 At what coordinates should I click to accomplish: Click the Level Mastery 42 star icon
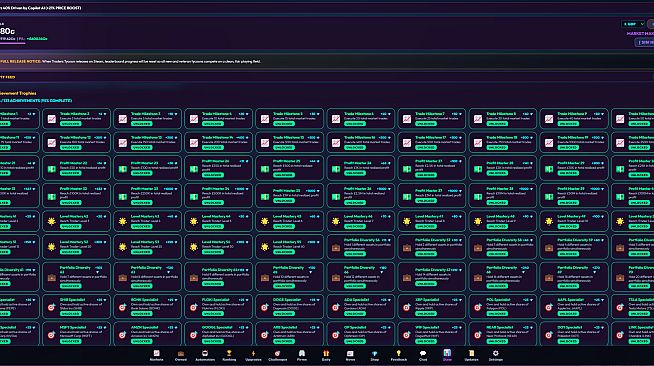click(52, 222)
